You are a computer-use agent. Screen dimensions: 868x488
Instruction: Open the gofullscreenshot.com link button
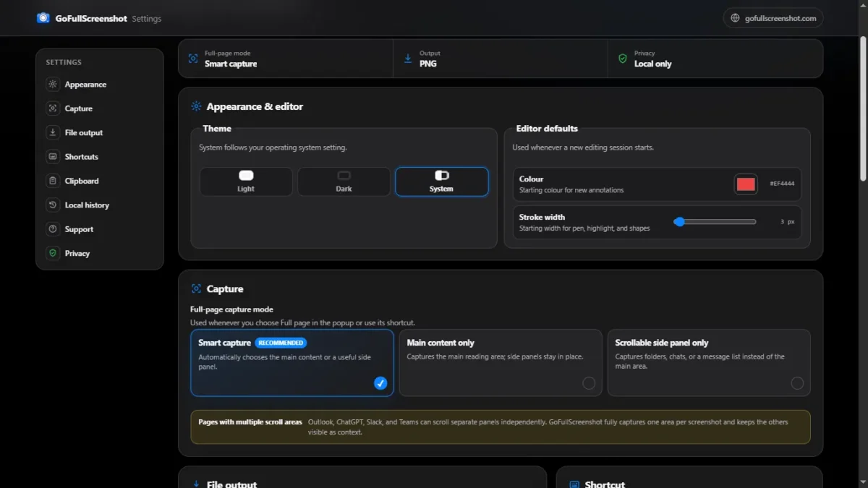click(x=773, y=18)
